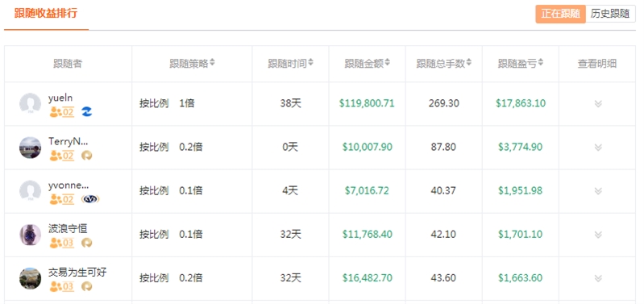Click yueln's follower level 02 badge
Screen dimensions: 644x304
click(61, 112)
